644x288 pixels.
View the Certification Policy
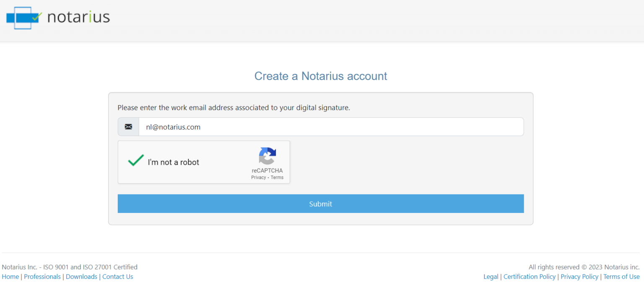tap(529, 276)
